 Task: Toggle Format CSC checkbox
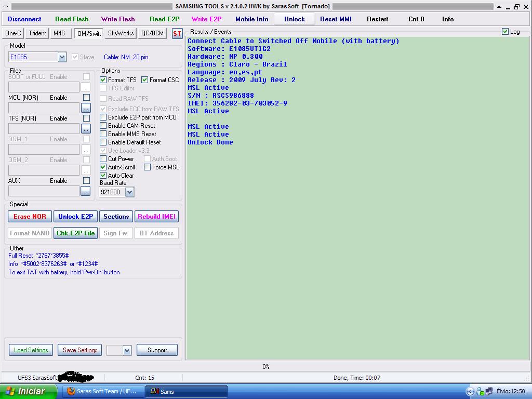point(144,79)
